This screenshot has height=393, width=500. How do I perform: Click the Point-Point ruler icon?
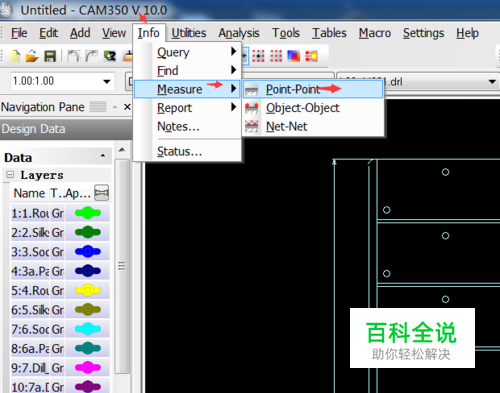[x=252, y=90]
